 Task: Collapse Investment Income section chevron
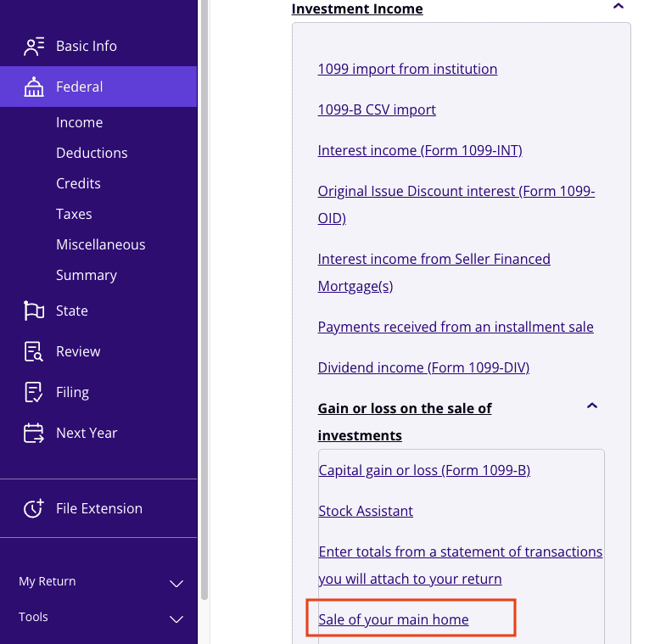[618, 6]
